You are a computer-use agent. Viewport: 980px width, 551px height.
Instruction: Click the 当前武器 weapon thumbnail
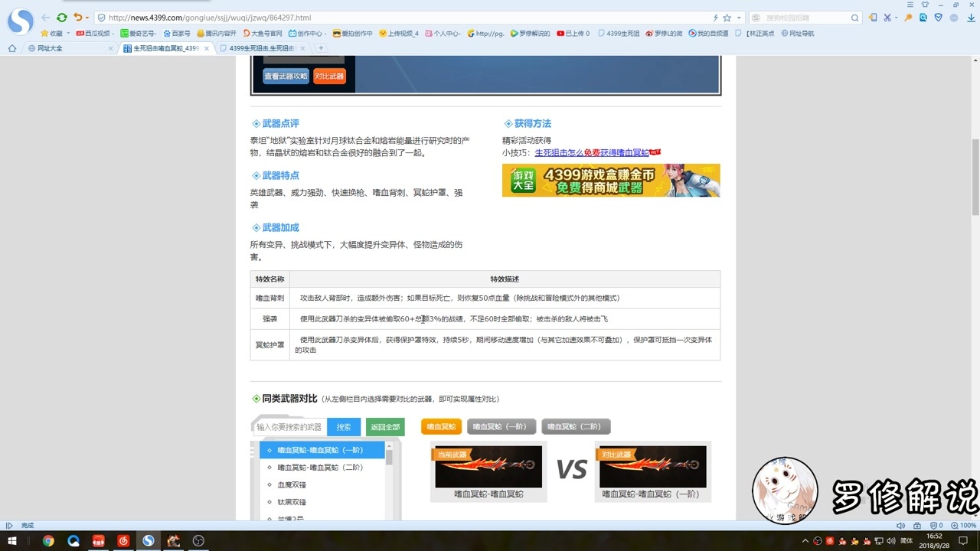(488, 467)
